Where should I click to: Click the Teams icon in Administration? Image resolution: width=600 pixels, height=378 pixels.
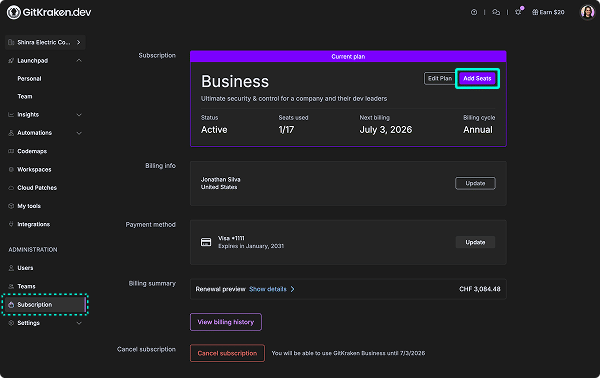click(x=11, y=286)
